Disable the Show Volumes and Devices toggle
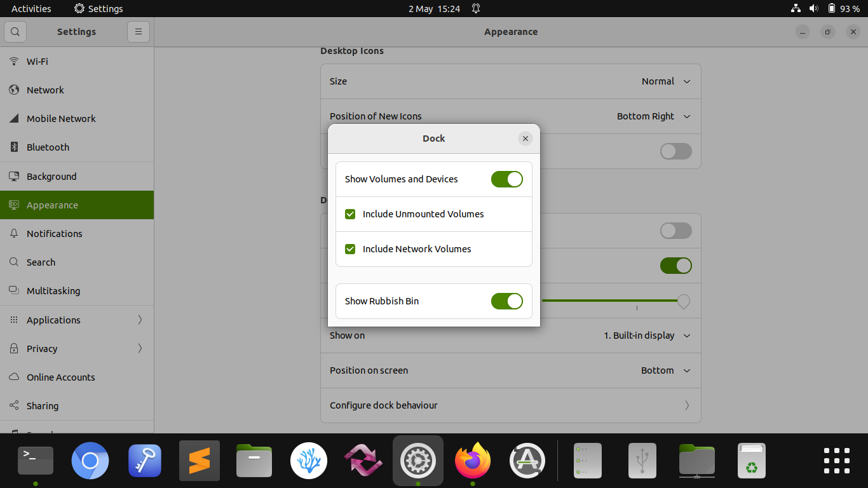 pos(506,179)
